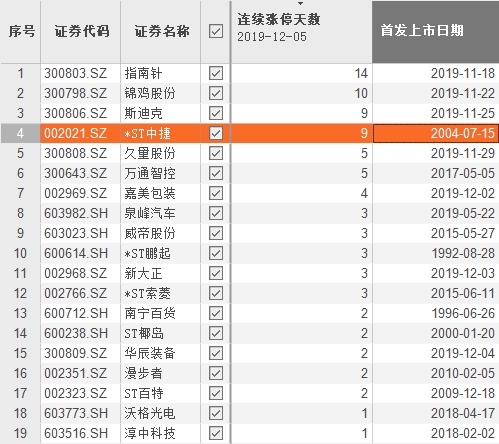Toggle the checkbox for ST椰岛
The image size is (499, 444).
[x=216, y=333]
